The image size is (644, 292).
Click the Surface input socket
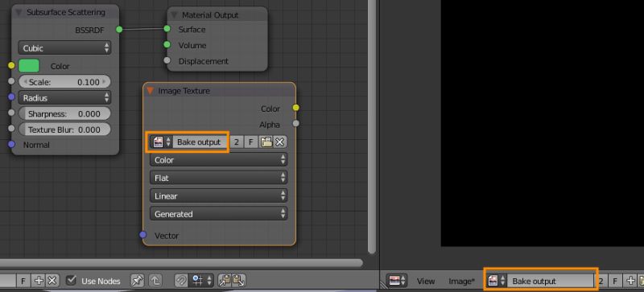[x=167, y=29]
